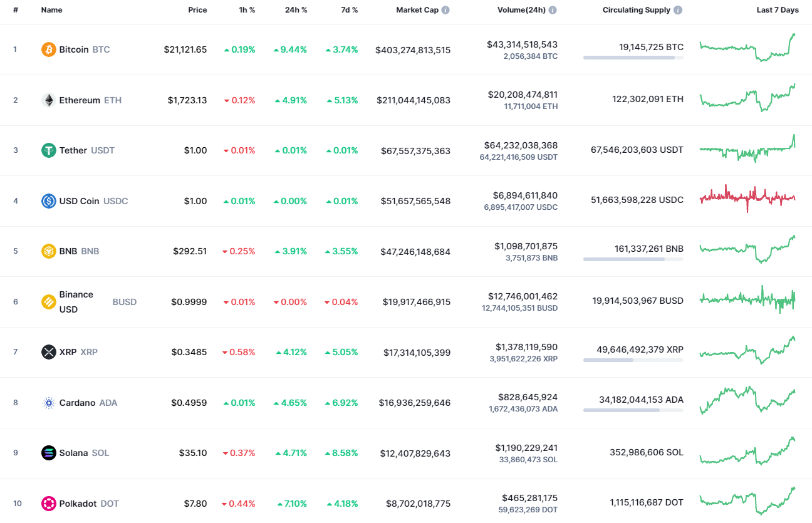Sort the table by Price
Viewport: 812px width, 523px height.
coord(197,9)
